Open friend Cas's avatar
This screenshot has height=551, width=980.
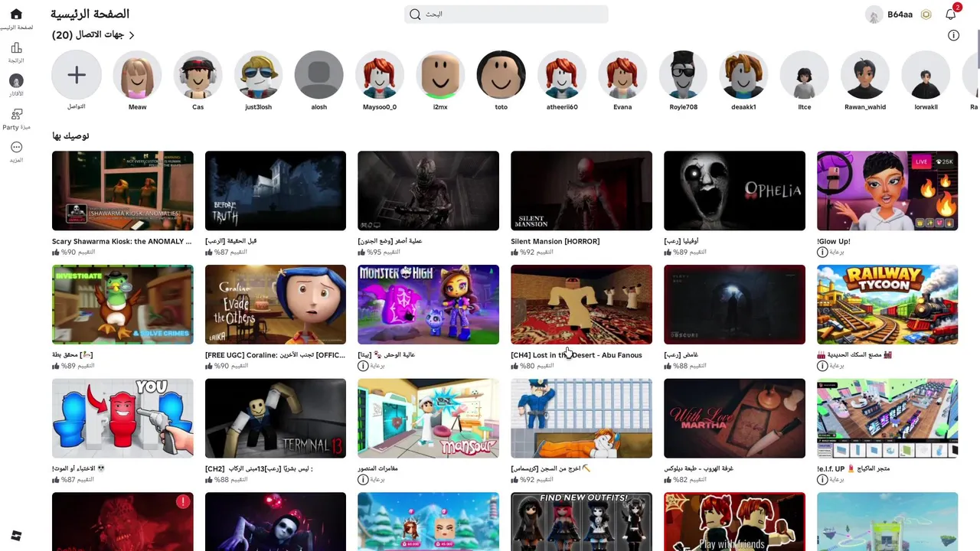coord(198,74)
